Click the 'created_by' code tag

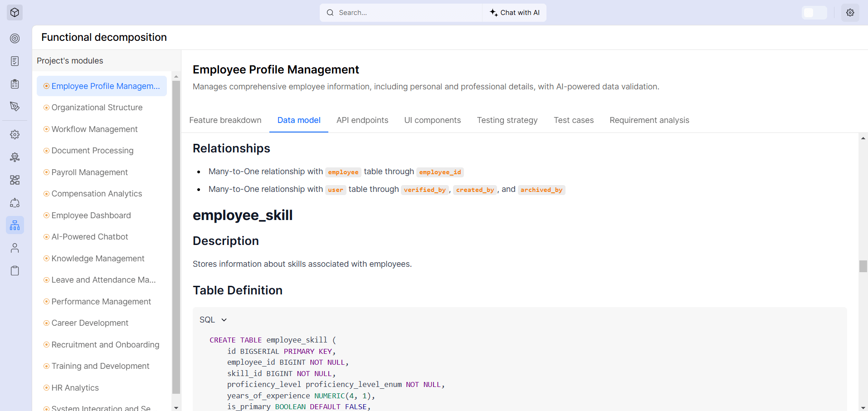click(x=475, y=190)
